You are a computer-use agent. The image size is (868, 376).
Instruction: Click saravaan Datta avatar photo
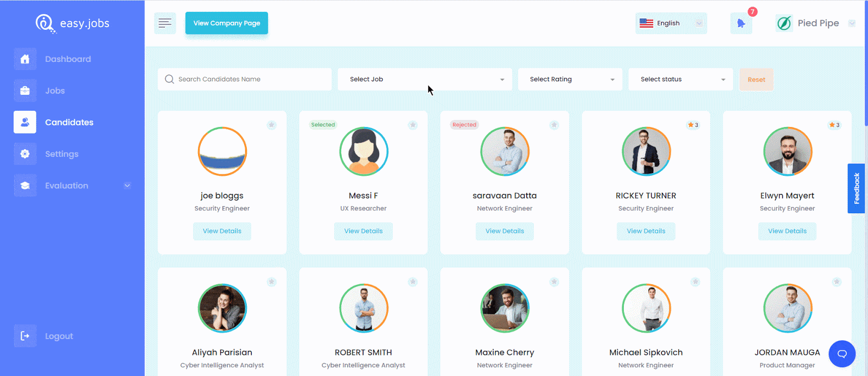click(x=505, y=151)
